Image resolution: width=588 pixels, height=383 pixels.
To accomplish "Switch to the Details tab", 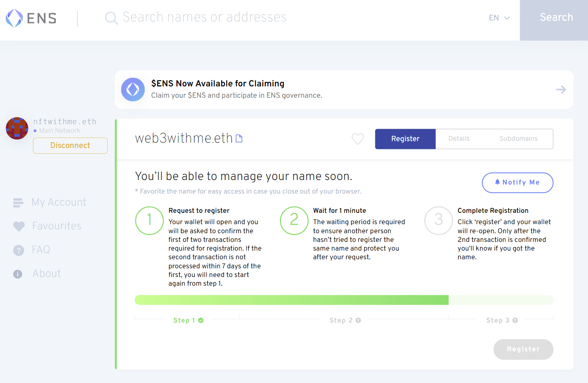I will (x=459, y=138).
